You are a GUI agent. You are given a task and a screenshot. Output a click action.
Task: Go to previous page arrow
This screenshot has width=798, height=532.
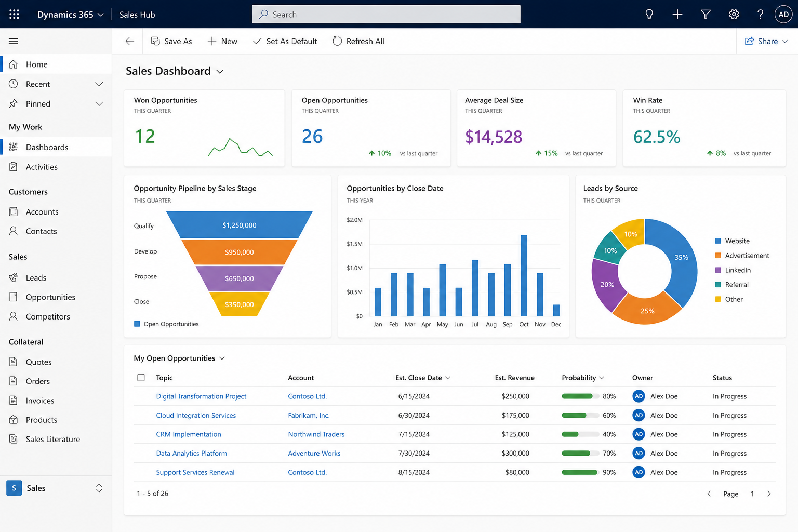(x=709, y=494)
